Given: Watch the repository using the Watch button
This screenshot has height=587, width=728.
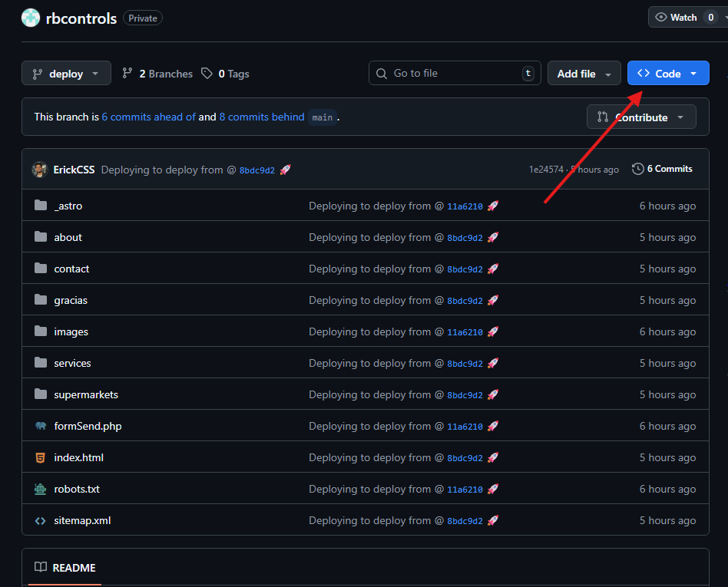Looking at the screenshot, I should pos(674,18).
